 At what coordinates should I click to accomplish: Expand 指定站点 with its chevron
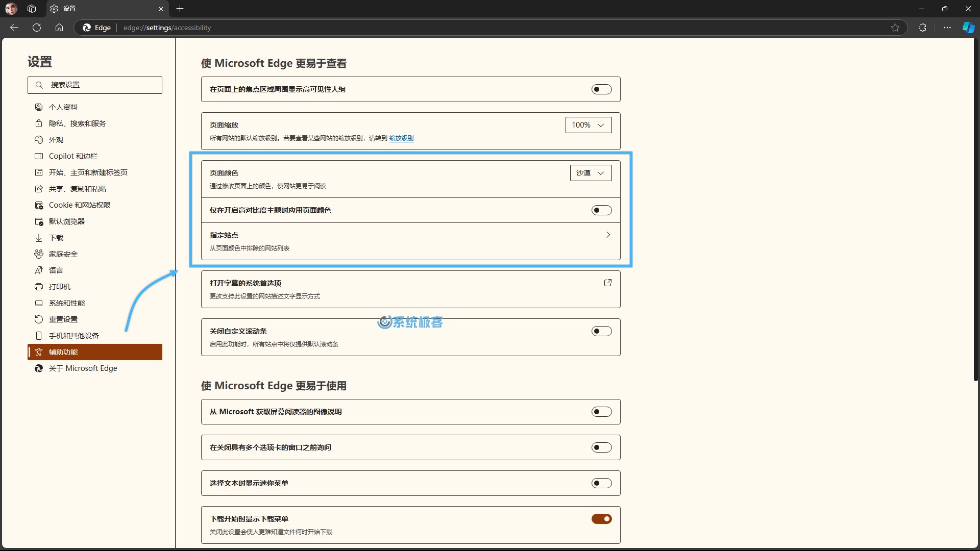click(608, 235)
